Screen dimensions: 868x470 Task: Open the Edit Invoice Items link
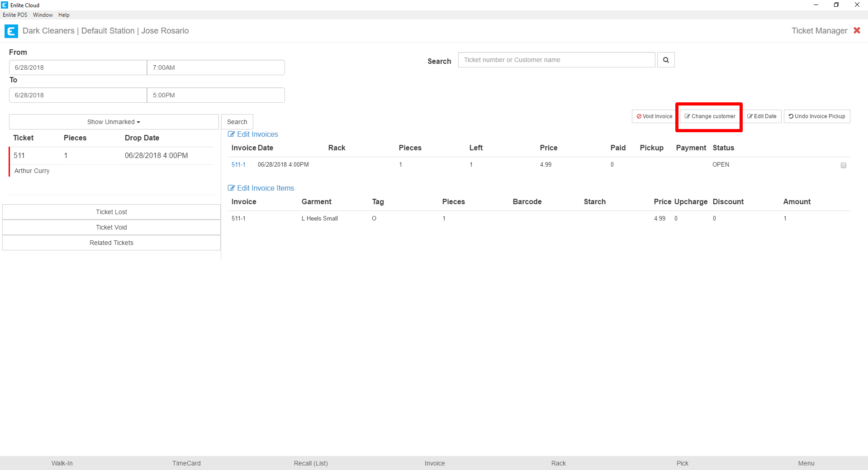[261, 188]
